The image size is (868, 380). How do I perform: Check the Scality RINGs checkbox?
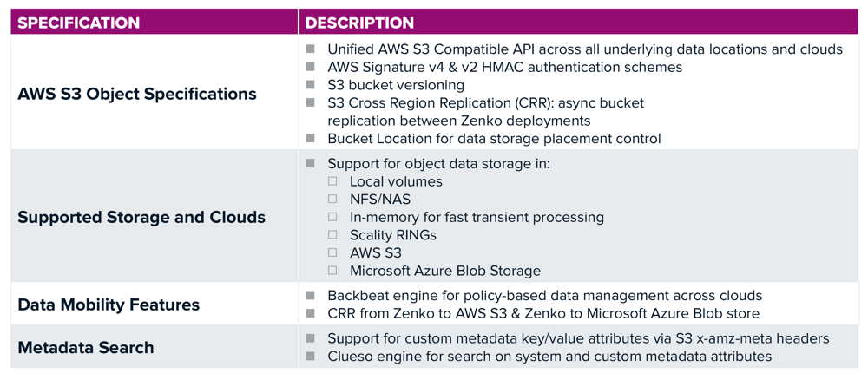[x=332, y=234]
